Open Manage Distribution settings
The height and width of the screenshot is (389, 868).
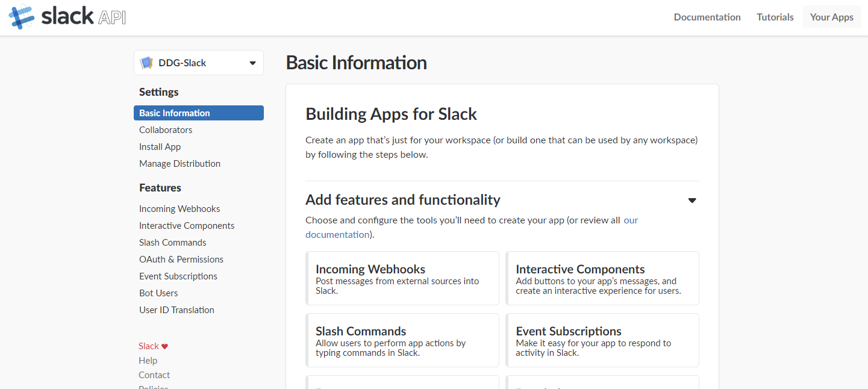(x=180, y=164)
